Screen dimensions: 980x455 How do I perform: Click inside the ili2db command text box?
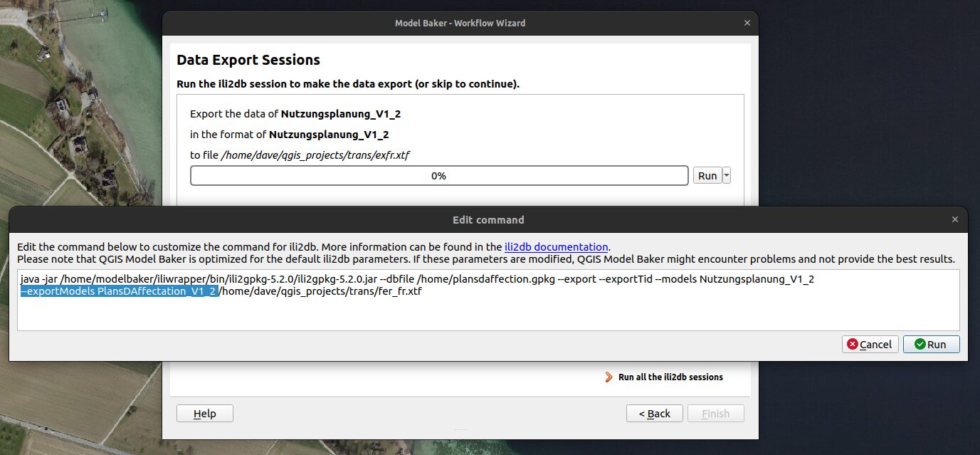tap(488, 315)
